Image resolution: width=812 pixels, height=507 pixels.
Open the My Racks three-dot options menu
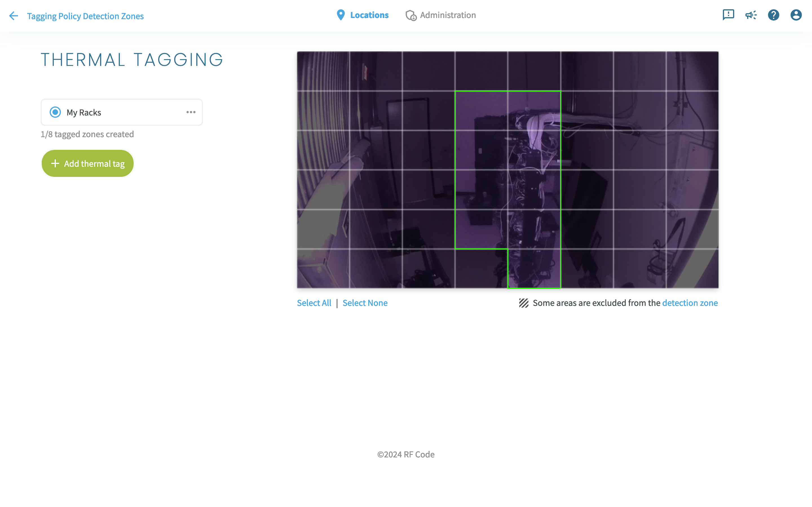[191, 112]
